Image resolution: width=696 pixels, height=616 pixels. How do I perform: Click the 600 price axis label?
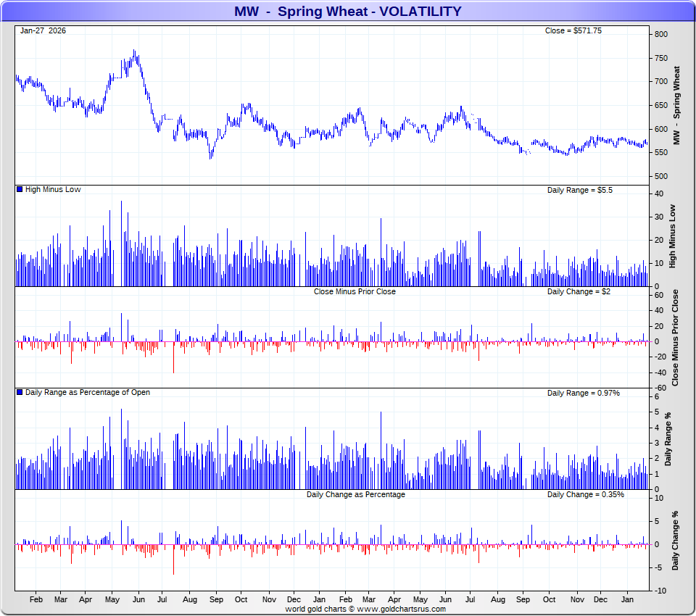click(661, 129)
